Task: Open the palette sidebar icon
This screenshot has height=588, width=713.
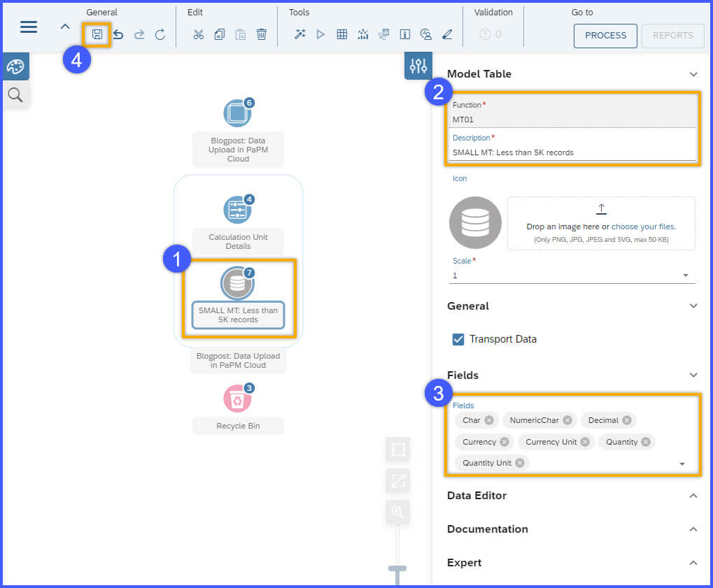Action: click(x=15, y=66)
